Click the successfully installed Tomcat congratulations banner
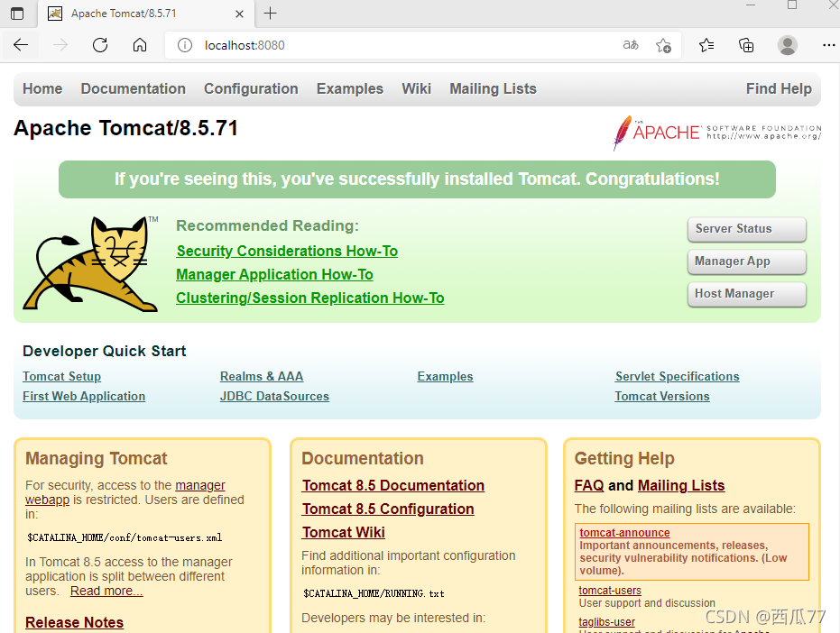This screenshot has height=633, width=840. (x=417, y=179)
